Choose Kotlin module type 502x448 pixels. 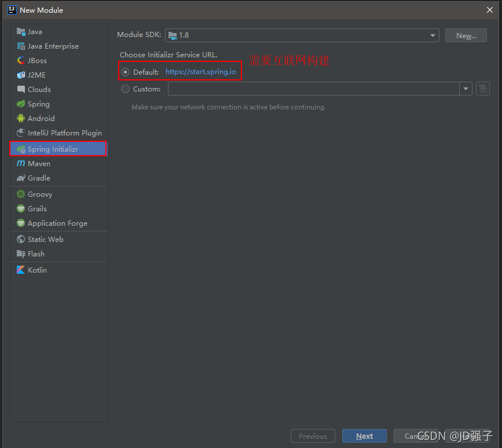coord(59,270)
